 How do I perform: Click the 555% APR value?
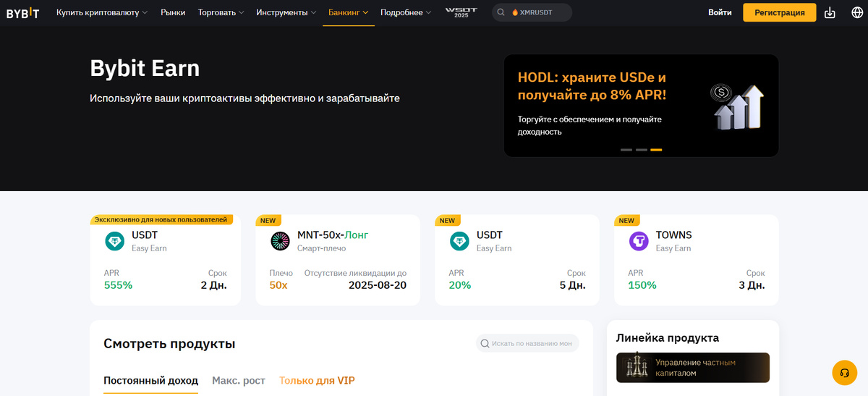[x=119, y=285]
